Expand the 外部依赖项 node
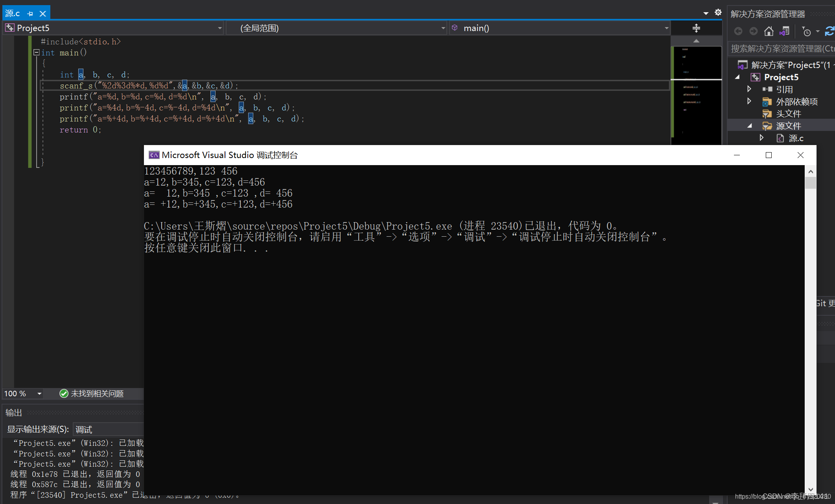 [749, 101]
